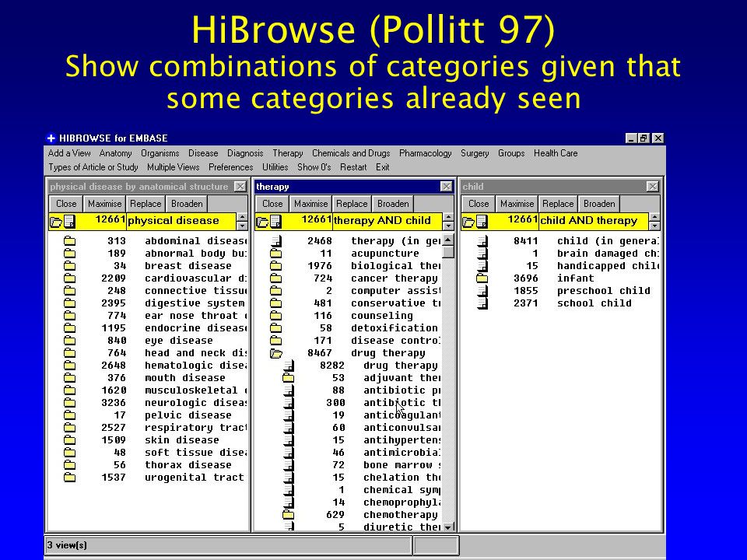747x560 pixels.
Task: Select the folder icon next to counseling
Action: tap(275, 315)
